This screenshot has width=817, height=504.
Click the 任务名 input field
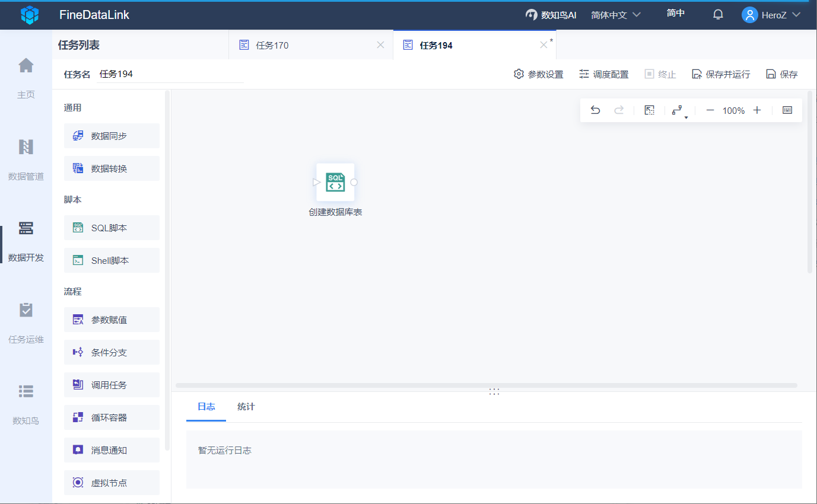(170, 75)
